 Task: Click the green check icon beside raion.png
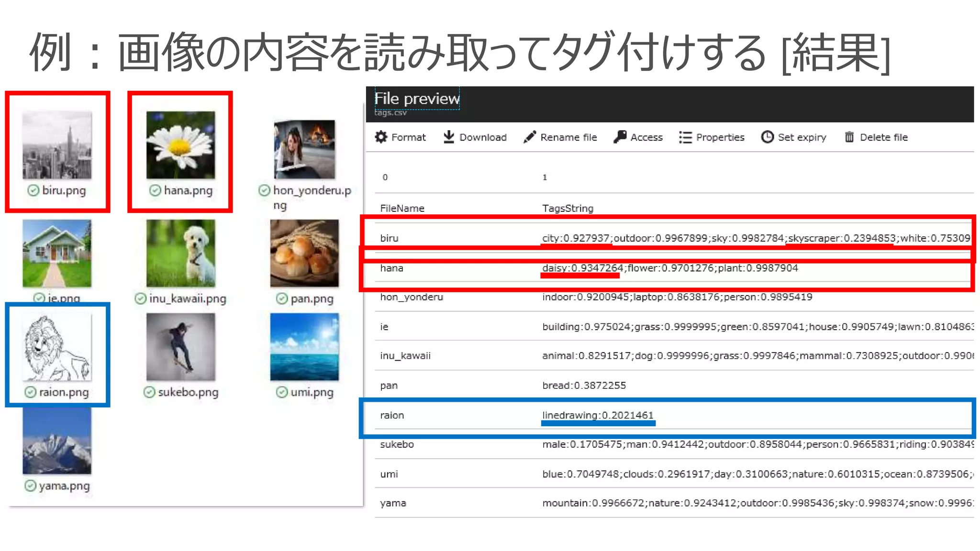[x=30, y=392]
